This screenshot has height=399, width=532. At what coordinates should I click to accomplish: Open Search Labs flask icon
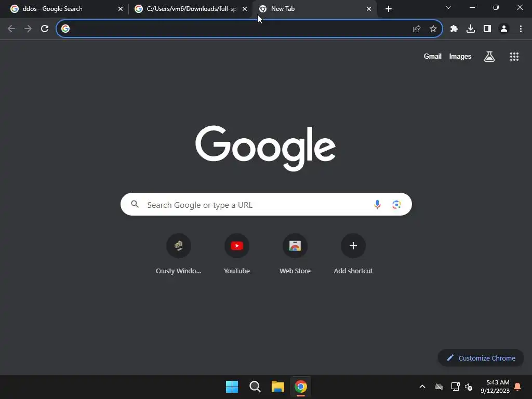(489, 57)
